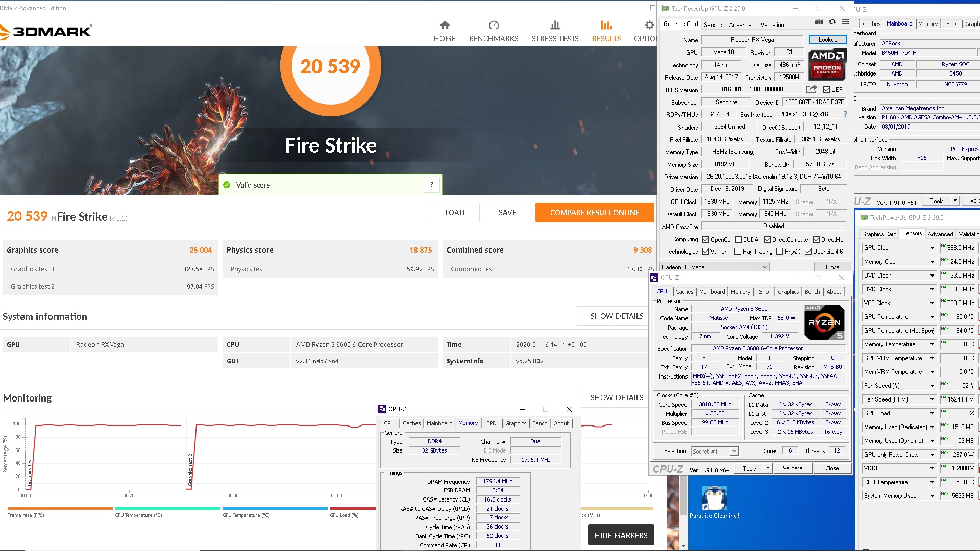980x551 pixels.
Task: Toggle the Ray Tracing checkbox
Action: 738,252
